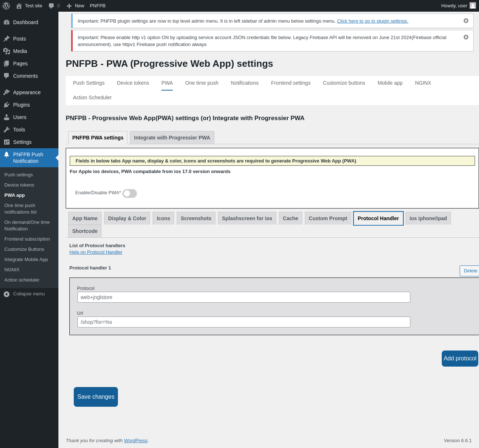Click the plugin settings link in notice
479x448 pixels.
(372, 21)
